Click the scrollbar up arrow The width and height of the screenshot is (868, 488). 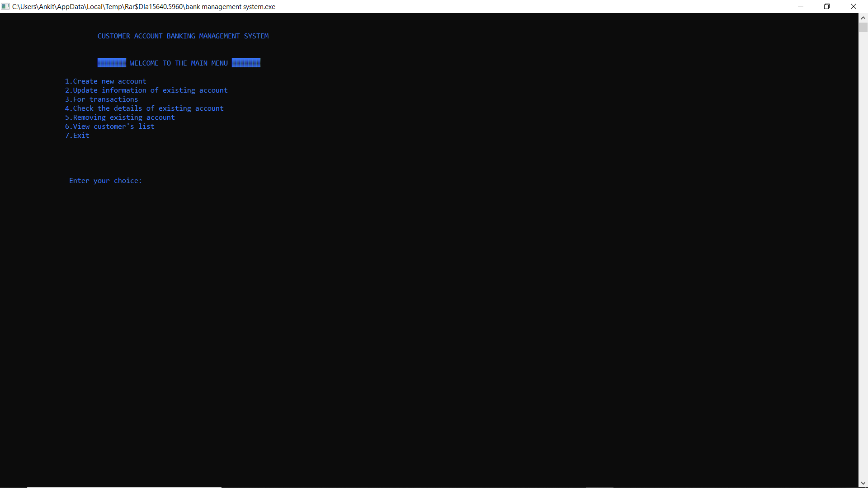tap(863, 18)
